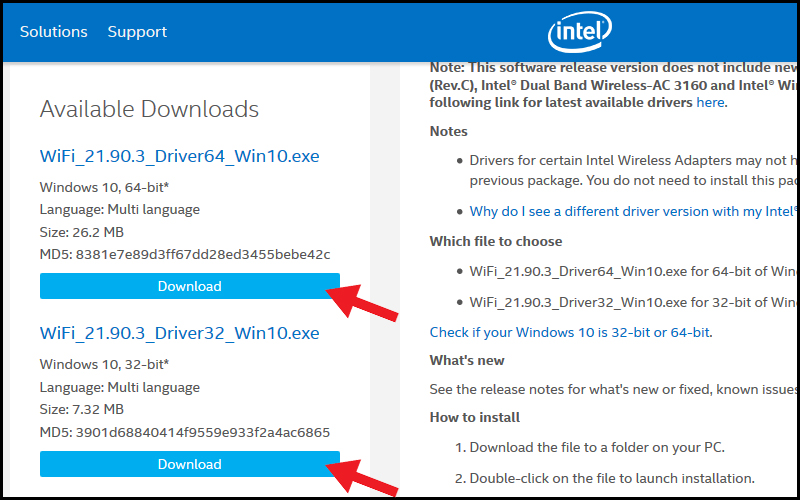Click the MD5 hash starting with 8381e7e8

[x=203, y=254]
